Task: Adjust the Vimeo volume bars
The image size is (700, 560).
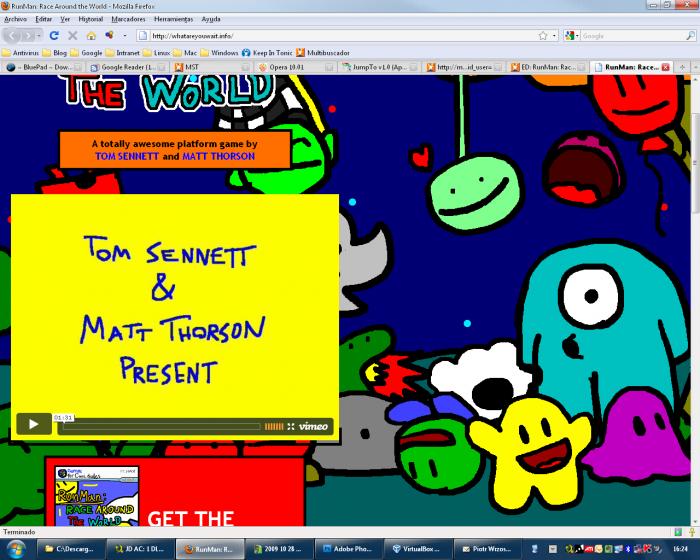Action: [x=274, y=426]
